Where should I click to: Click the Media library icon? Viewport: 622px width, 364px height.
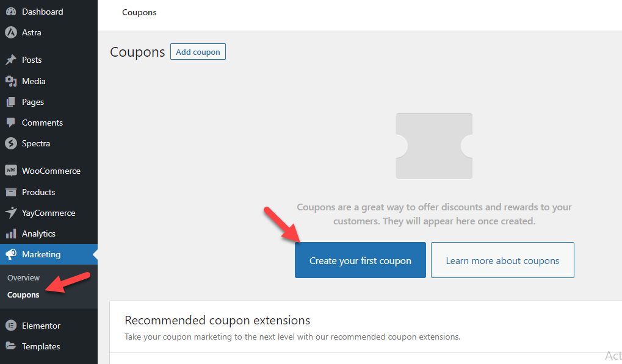11,81
